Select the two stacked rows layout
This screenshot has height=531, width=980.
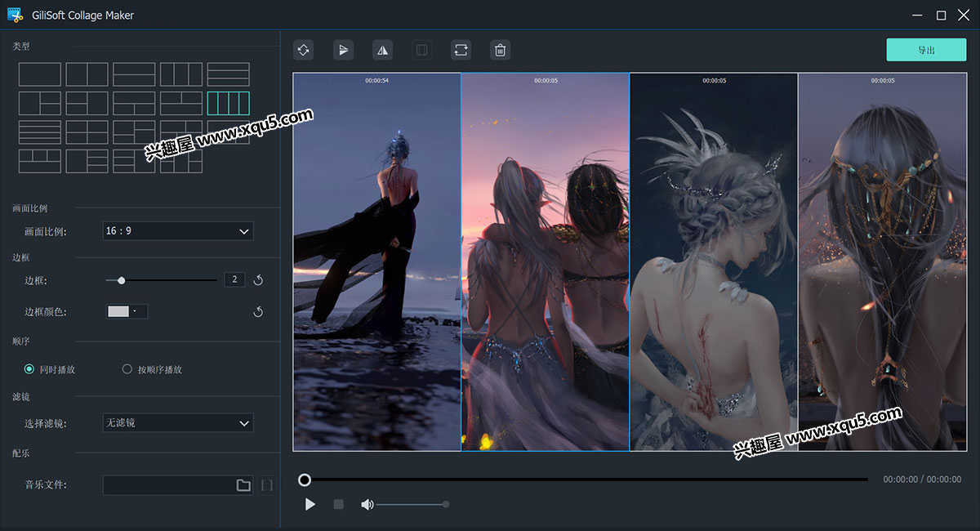point(134,74)
